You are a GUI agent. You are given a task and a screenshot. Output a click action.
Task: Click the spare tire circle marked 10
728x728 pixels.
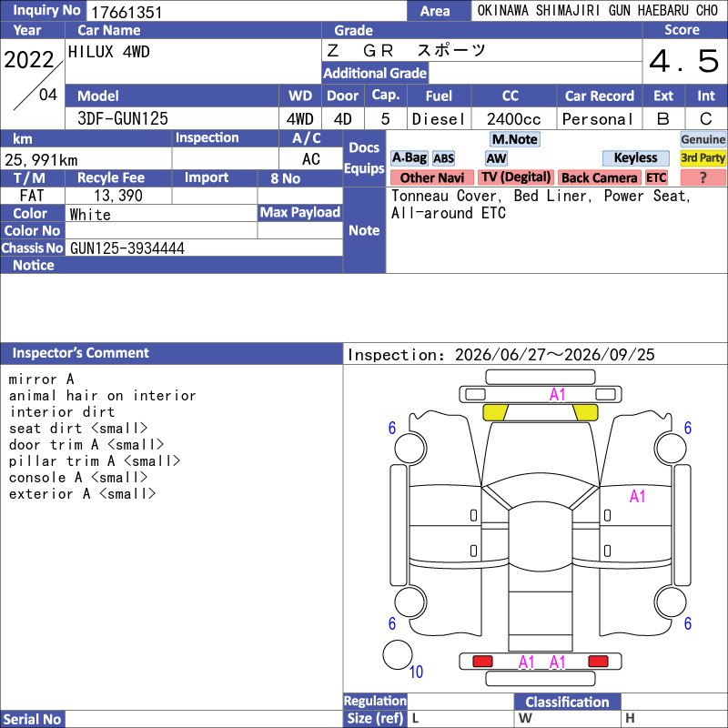click(x=398, y=654)
